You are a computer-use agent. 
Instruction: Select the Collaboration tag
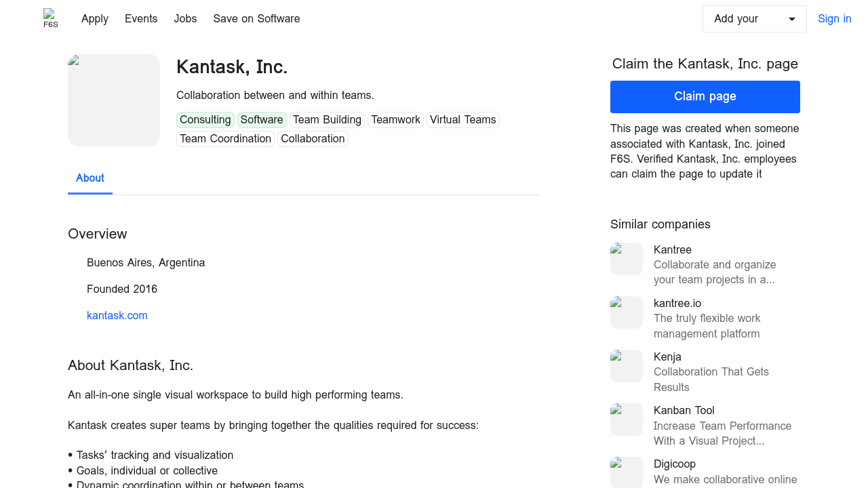pos(313,139)
